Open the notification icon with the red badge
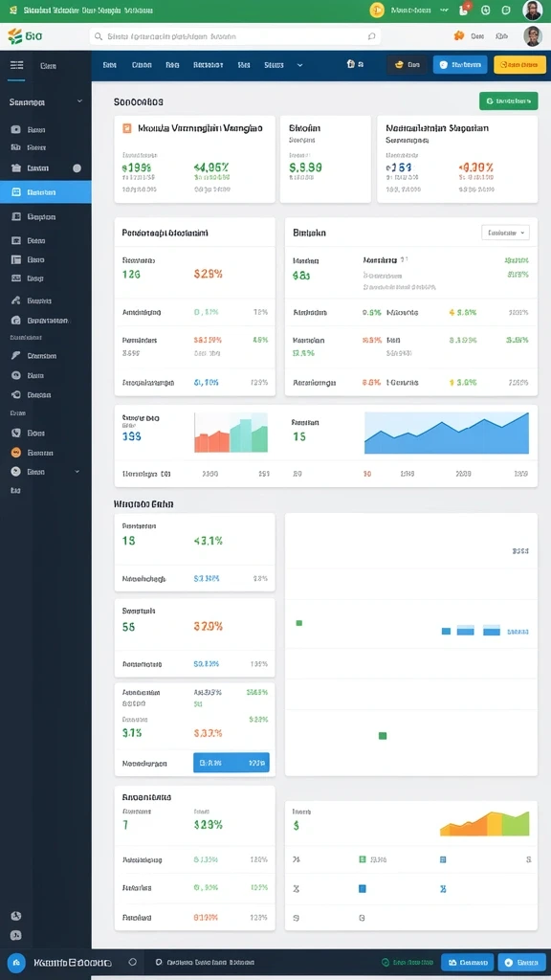 coord(464,10)
